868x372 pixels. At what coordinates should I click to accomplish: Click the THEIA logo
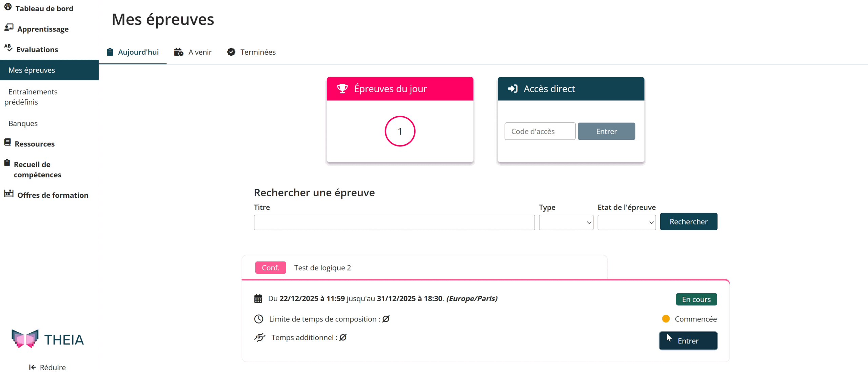(x=47, y=338)
